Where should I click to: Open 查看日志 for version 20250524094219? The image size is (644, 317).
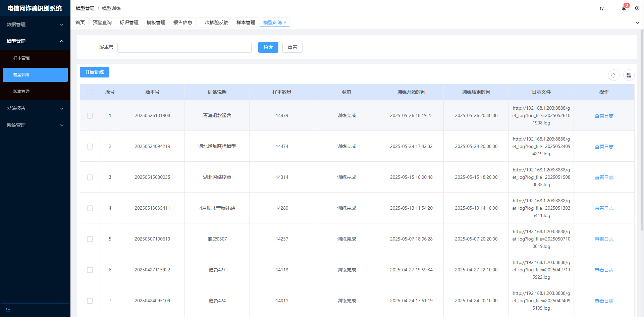click(x=604, y=147)
